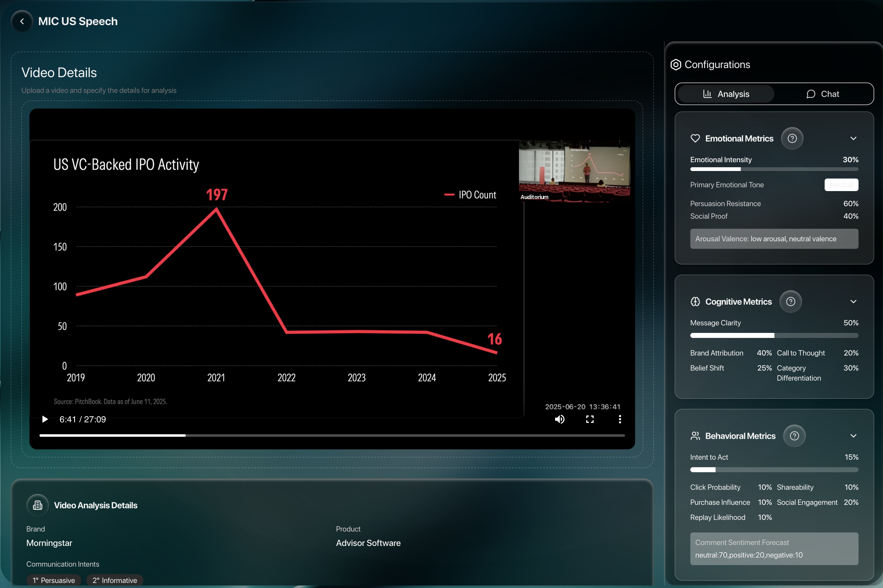Click the heart icon beside Emotional Metrics
Screen dimensions: 883x588
click(x=696, y=138)
